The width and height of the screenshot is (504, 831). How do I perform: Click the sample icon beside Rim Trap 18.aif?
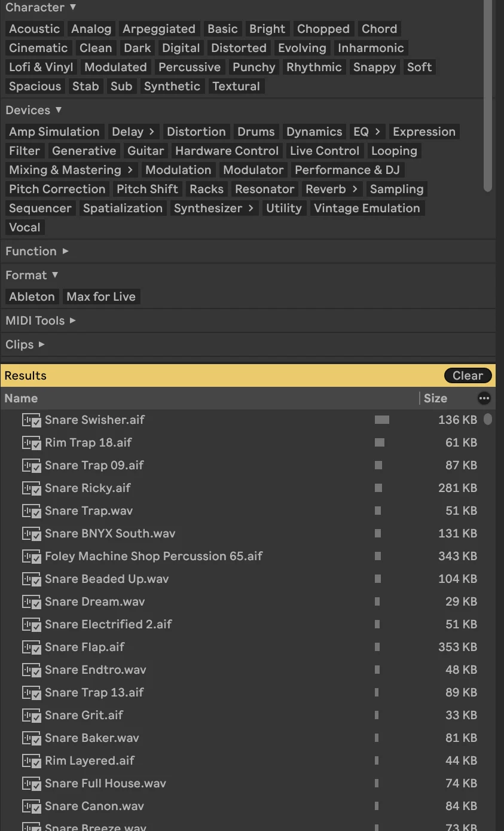click(31, 442)
